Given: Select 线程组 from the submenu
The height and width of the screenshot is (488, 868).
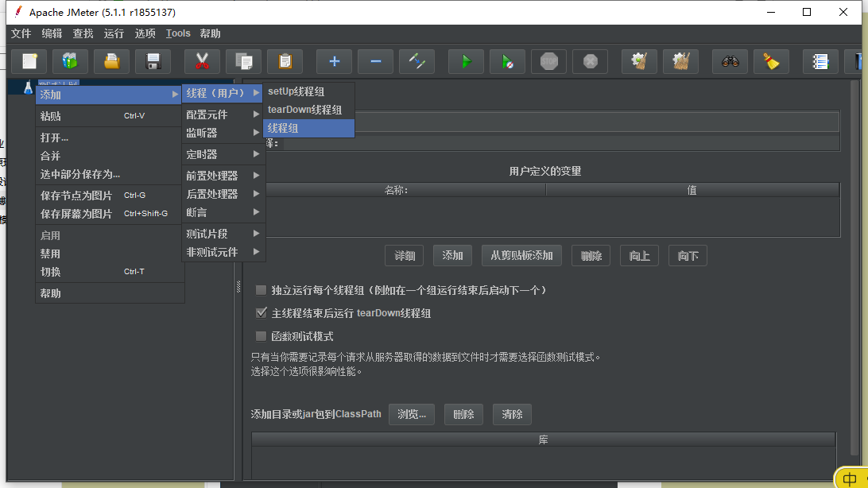Looking at the screenshot, I should tap(308, 128).
